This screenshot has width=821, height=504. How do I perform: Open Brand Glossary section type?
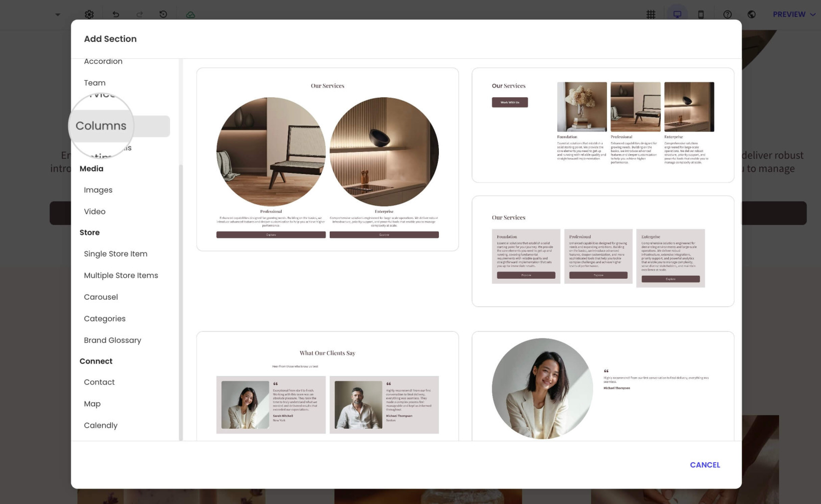[x=113, y=340]
